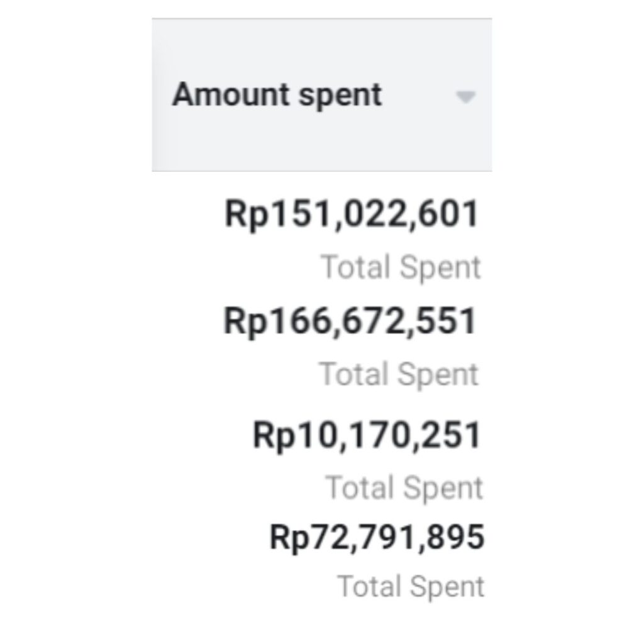Pick the smallest amount, Rp10,170,251

pyautogui.click(x=367, y=435)
